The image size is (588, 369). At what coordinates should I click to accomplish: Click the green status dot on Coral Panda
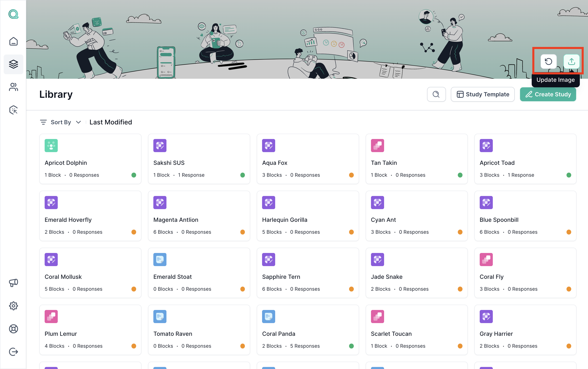coord(351,346)
